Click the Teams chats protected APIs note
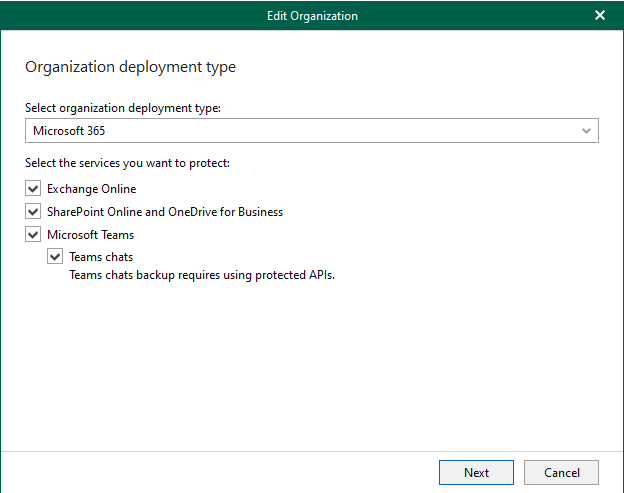624x493 pixels. click(202, 275)
